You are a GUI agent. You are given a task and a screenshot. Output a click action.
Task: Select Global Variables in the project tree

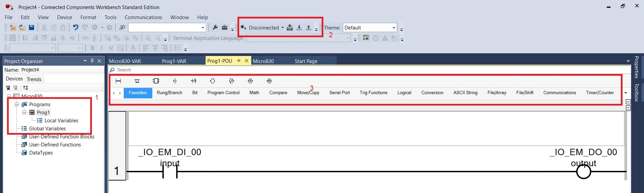tap(47, 129)
